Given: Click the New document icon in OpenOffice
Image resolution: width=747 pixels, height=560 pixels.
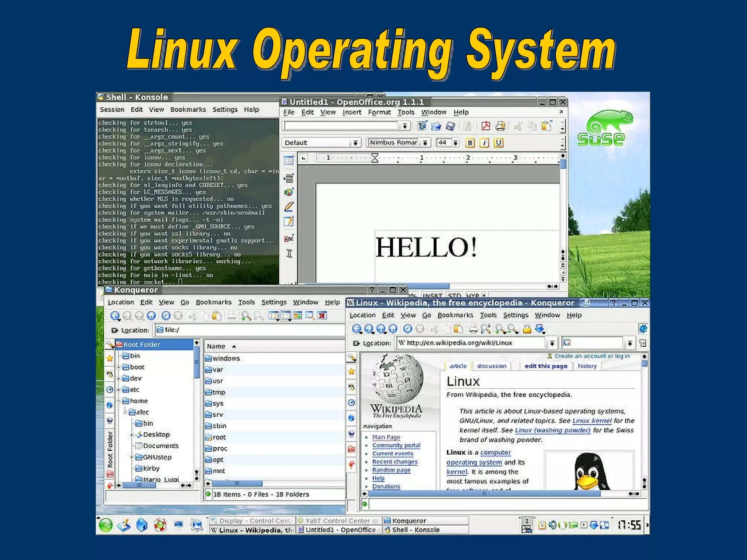Looking at the screenshot, I should pyautogui.click(x=422, y=126).
